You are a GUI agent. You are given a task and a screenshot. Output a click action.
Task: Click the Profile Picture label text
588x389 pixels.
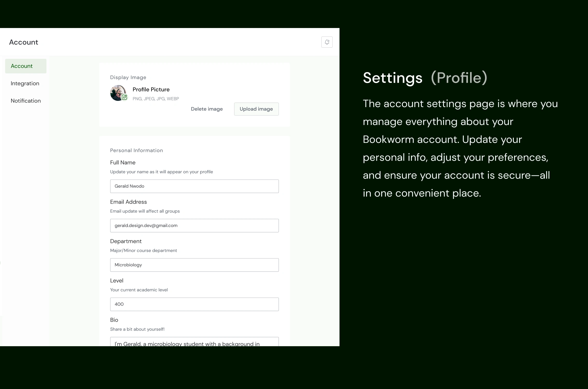151,89
